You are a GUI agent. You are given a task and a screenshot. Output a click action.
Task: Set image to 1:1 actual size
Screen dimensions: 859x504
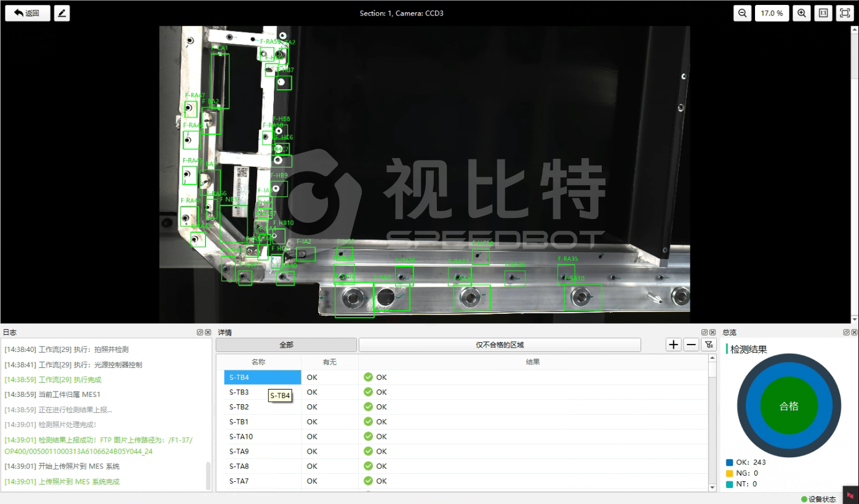(823, 13)
